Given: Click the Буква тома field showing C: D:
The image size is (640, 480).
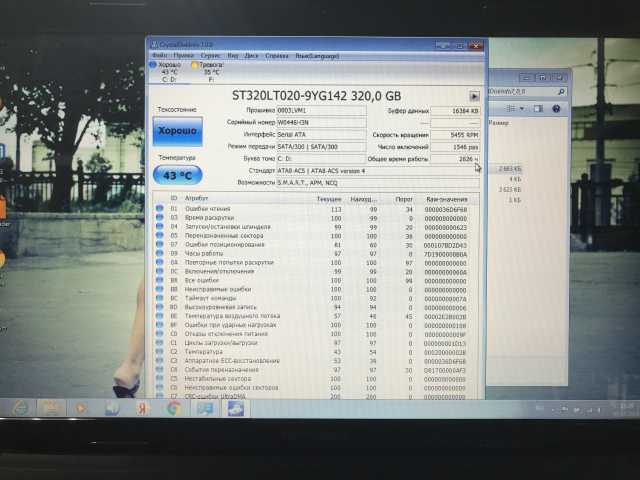Looking at the screenshot, I should [x=321, y=158].
